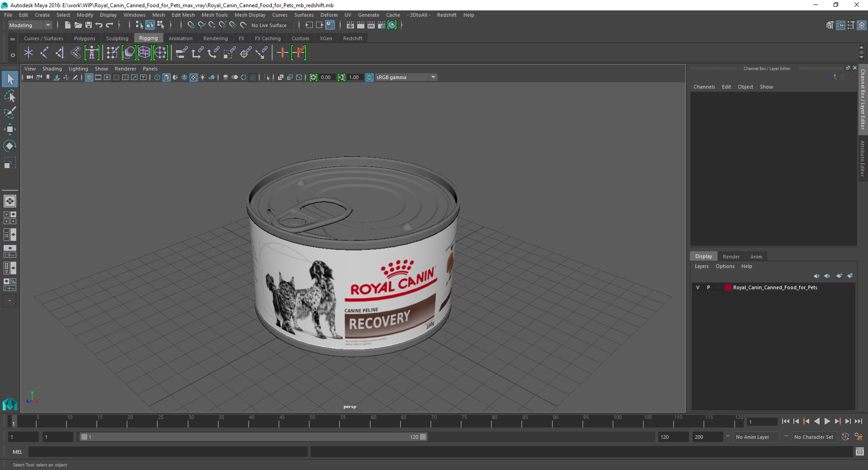This screenshot has width=868, height=470.
Task: Toggle color management ON button
Action: [369, 77]
